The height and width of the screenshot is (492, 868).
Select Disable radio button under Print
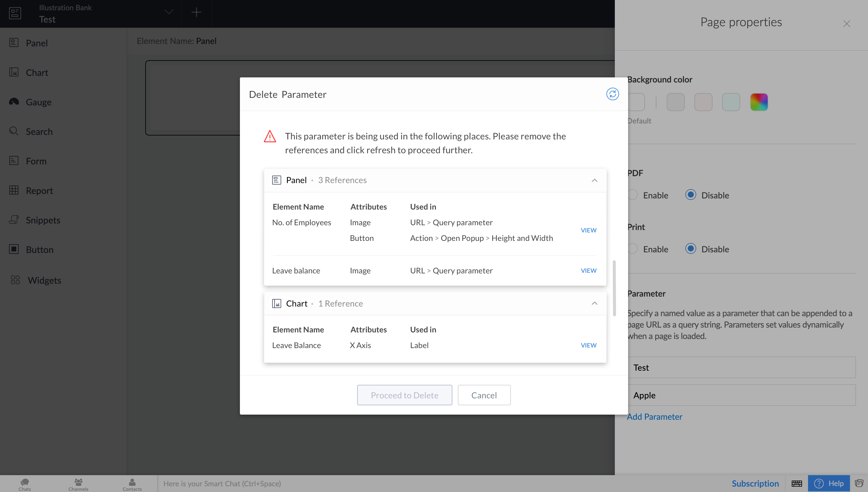click(690, 249)
